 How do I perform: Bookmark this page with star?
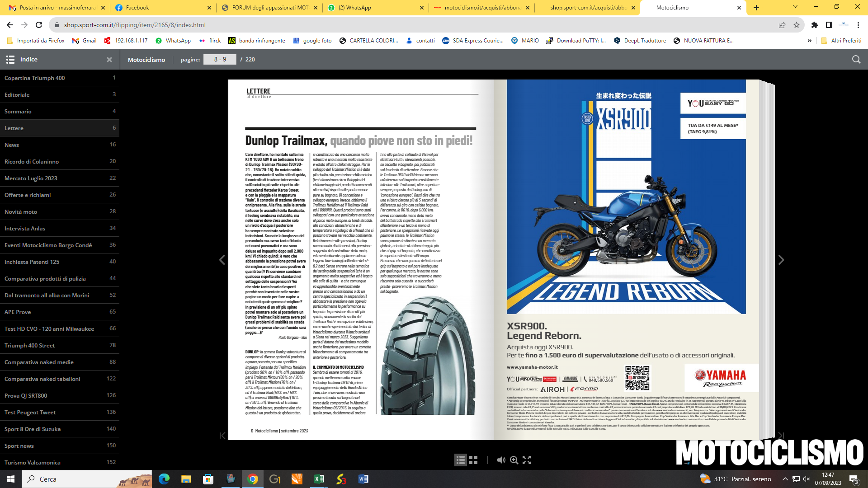click(x=797, y=25)
